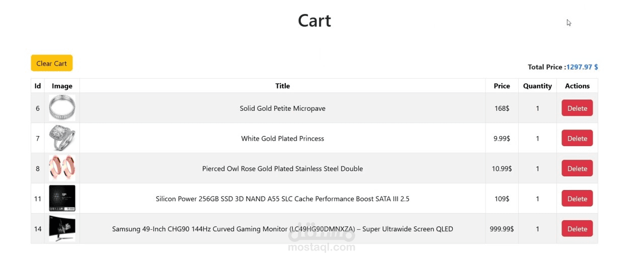Click the Quantity column header
The width and height of the screenshot is (644, 258).
coord(537,86)
